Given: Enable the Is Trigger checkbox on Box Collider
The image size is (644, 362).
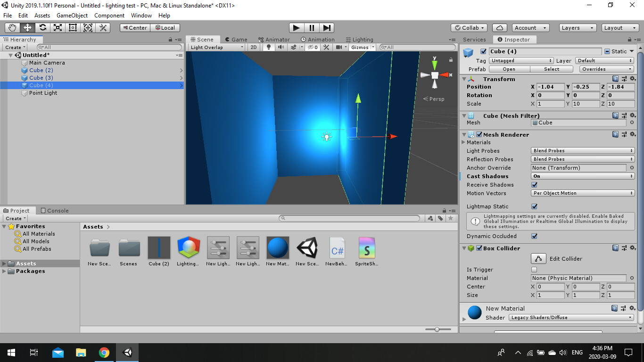Looking at the screenshot, I should (534, 269).
